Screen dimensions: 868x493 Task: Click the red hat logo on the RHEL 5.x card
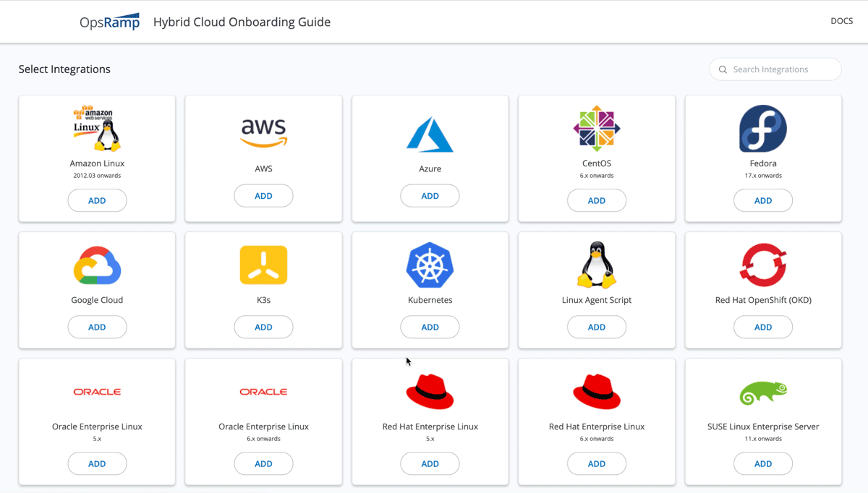point(430,392)
